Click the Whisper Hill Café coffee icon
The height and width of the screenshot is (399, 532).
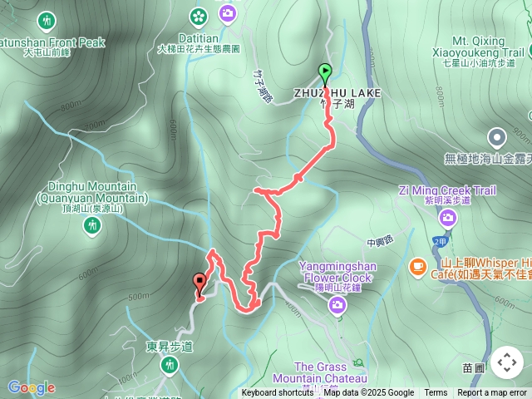click(x=418, y=268)
